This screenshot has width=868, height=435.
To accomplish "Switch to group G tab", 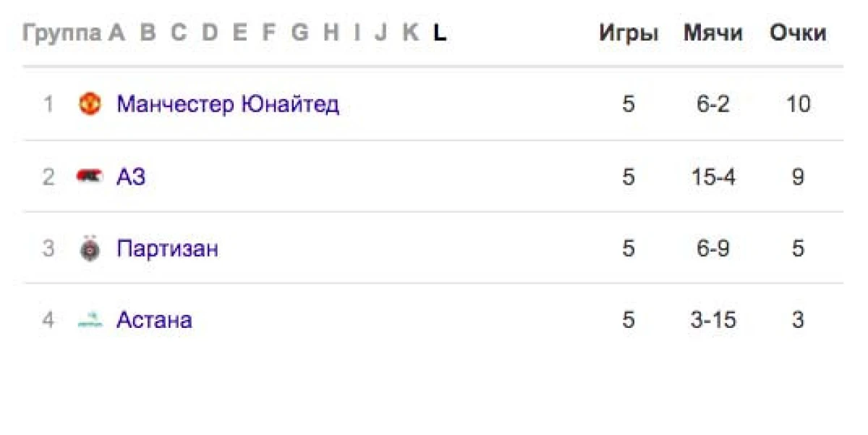I will (299, 33).
